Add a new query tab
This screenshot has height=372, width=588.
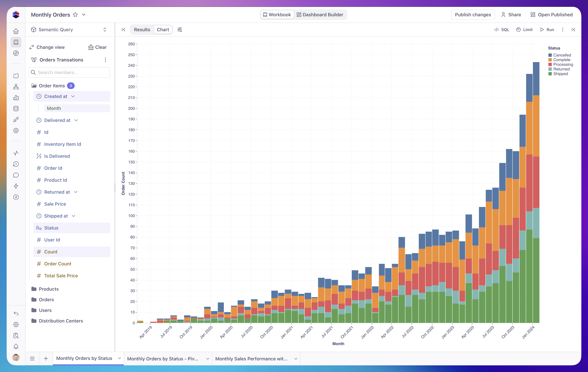tap(46, 359)
